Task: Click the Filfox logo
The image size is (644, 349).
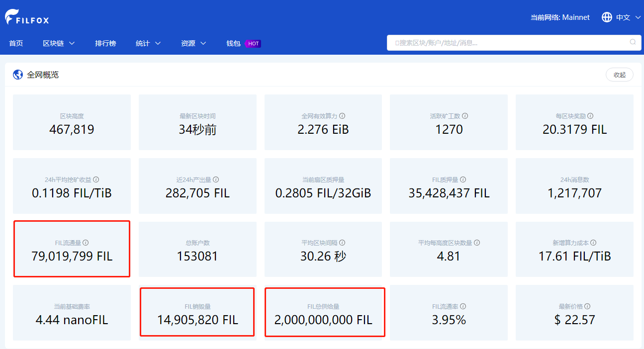Action: [x=27, y=17]
